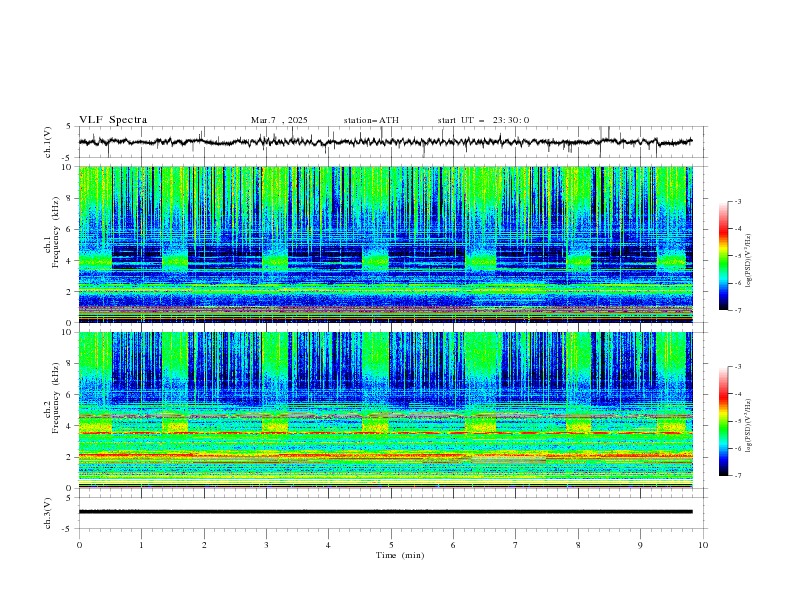Click the "Time (min)" axis title
The width and height of the screenshot is (792, 612).
pos(400,555)
